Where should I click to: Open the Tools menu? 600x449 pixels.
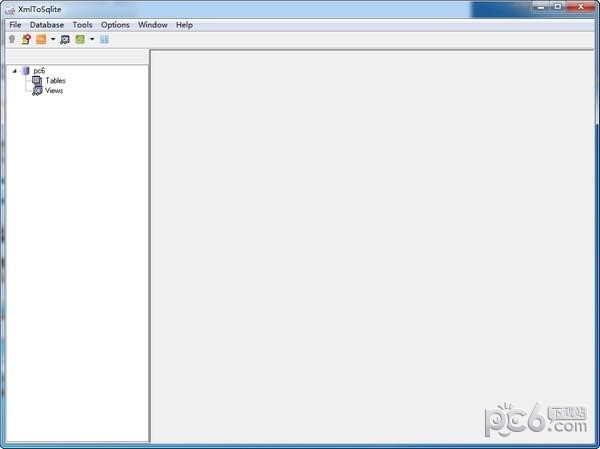coord(82,25)
